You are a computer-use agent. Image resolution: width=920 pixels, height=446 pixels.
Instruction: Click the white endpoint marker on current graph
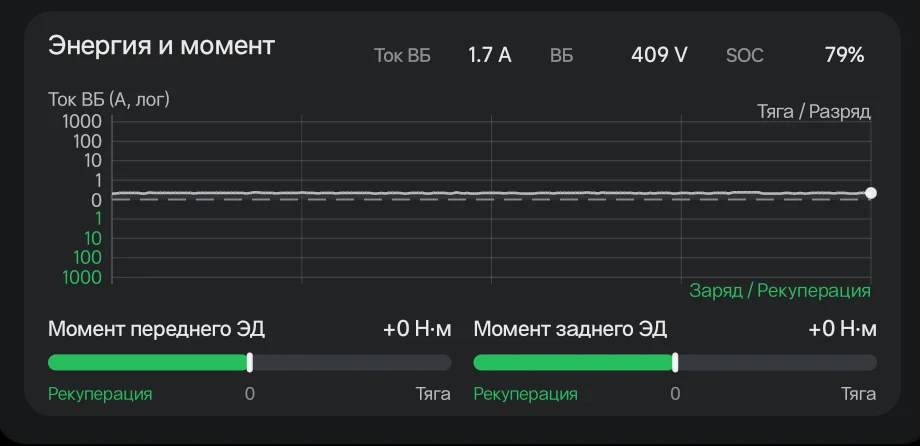[x=871, y=193]
